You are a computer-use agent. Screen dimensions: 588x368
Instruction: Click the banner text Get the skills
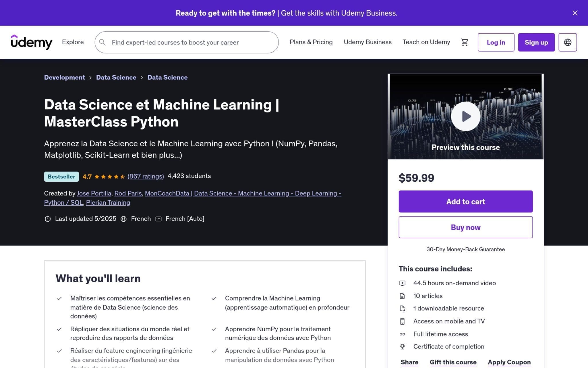(339, 13)
